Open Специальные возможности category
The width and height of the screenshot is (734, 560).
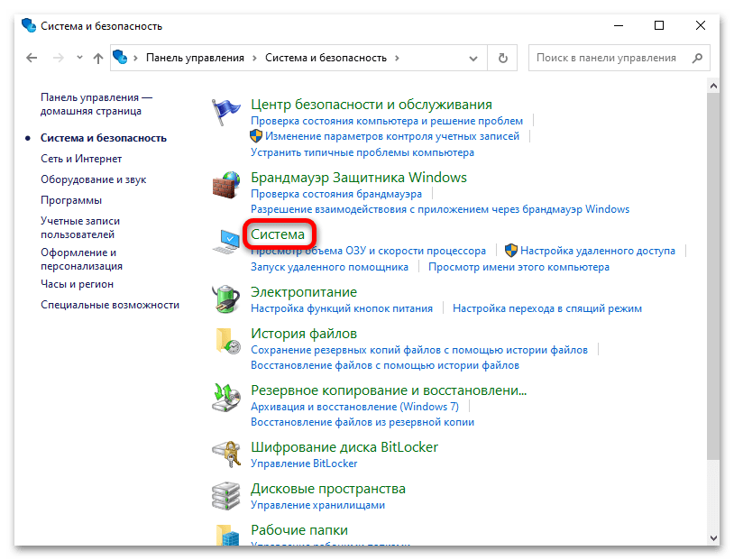110,305
